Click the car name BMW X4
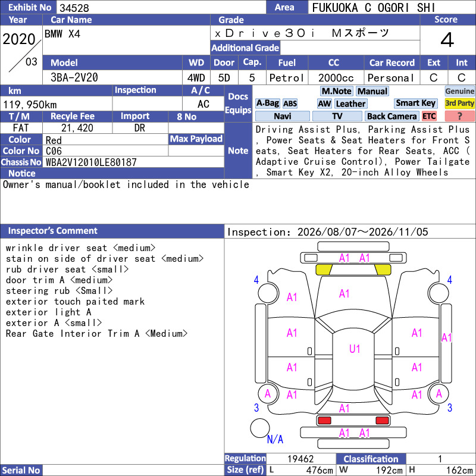This screenshot has width=476, height=476. (62, 34)
